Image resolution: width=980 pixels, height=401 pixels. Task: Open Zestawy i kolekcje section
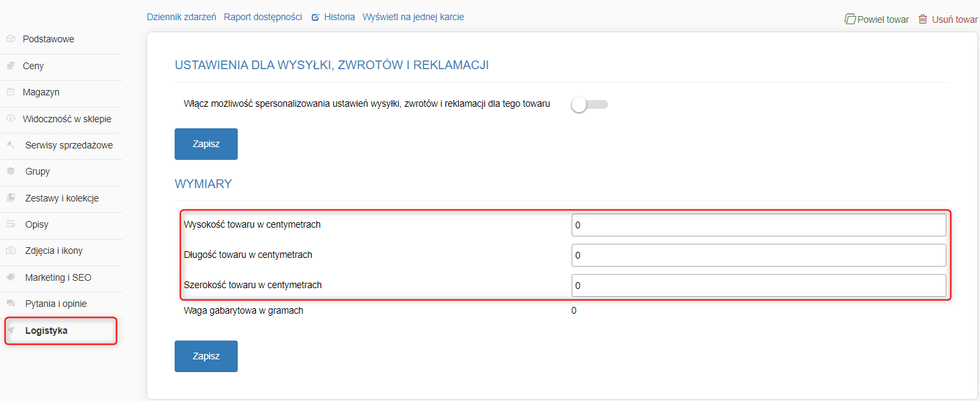point(62,198)
